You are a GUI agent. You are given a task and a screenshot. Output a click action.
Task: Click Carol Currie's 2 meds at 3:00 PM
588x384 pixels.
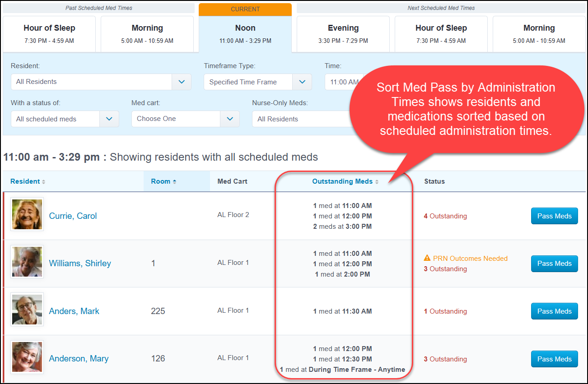[x=342, y=227]
